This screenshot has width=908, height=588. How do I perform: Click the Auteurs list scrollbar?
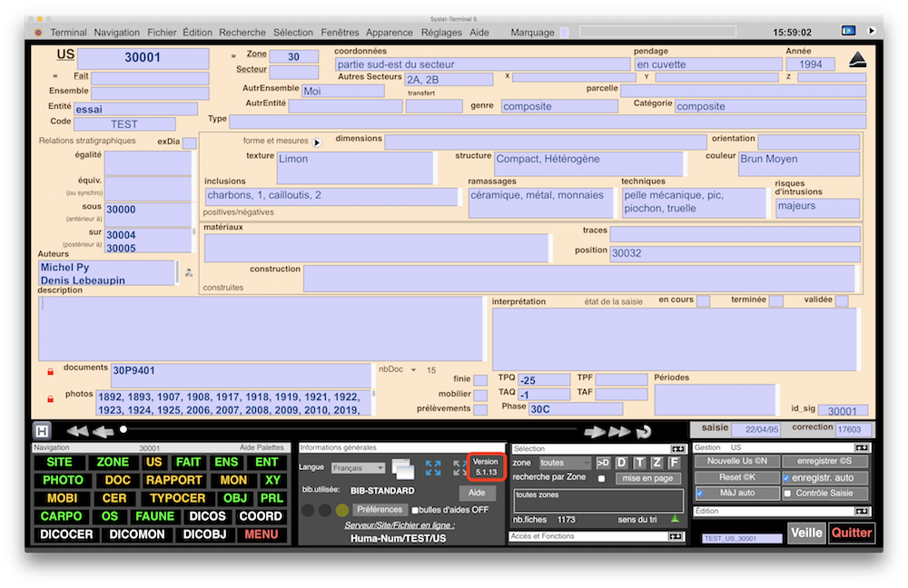pyautogui.click(x=177, y=272)
